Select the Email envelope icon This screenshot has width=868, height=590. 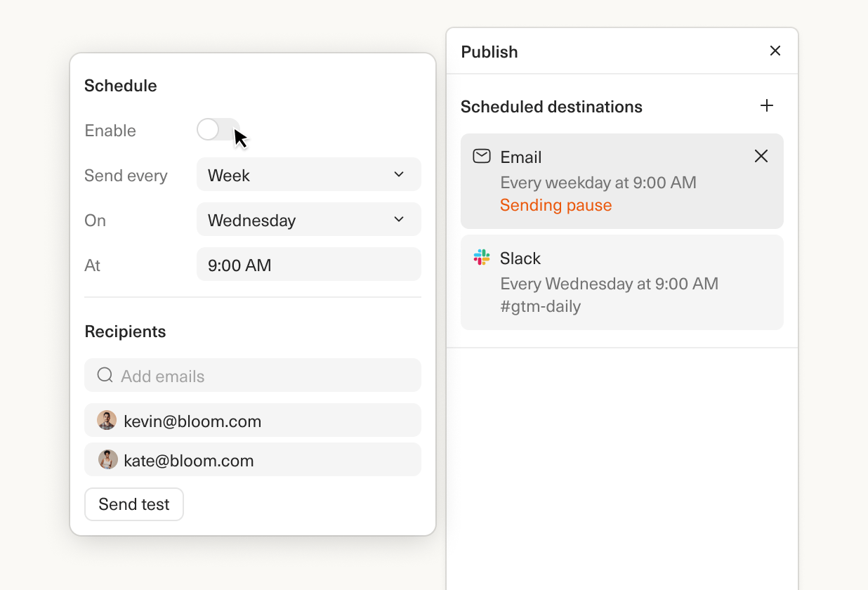tap(482, 157)
